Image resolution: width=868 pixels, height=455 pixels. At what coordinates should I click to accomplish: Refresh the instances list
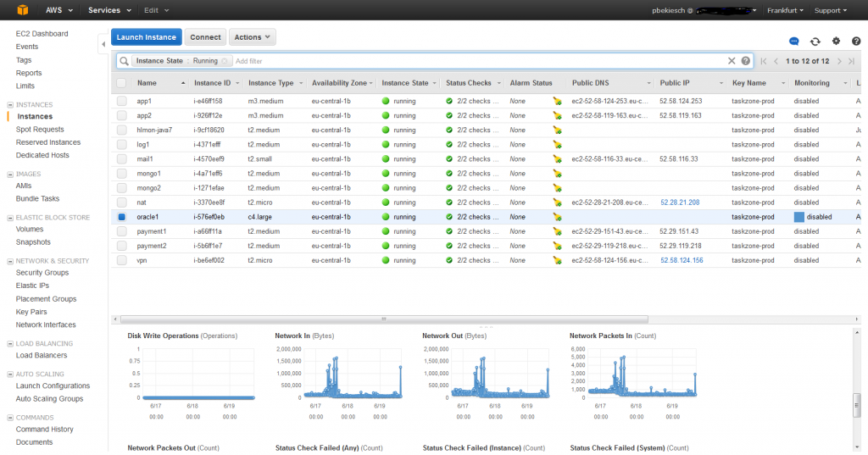815,41
